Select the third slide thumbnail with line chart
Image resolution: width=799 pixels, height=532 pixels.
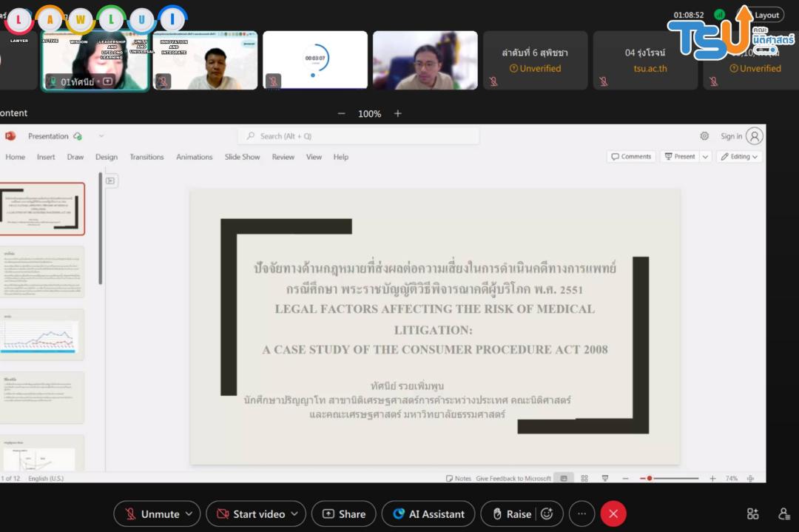(x=42, y=334)
